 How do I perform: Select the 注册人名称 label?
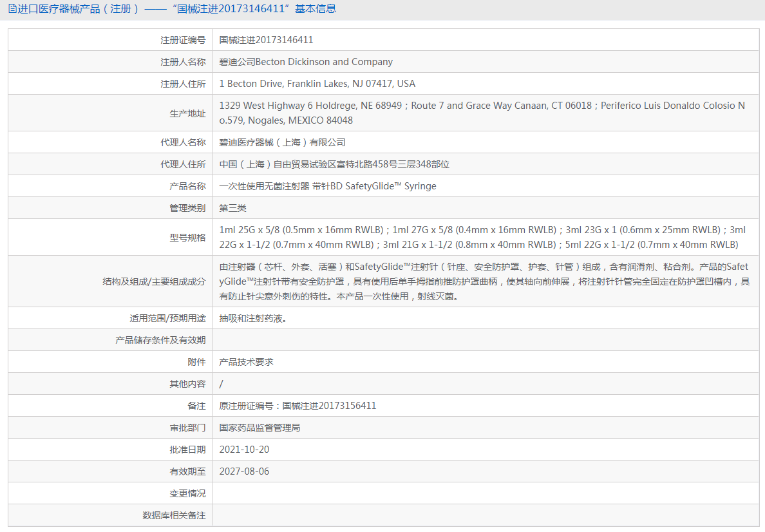183,62
